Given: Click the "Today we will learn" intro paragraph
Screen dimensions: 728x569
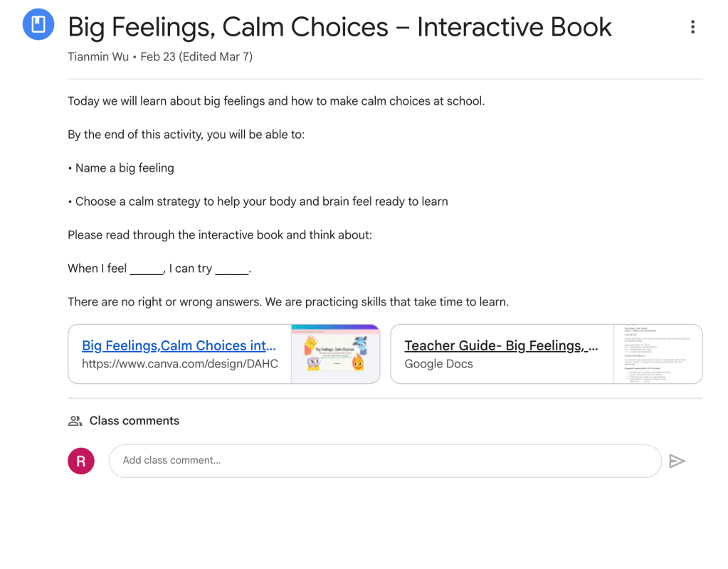Looking at the screenshot, I should pyautogui.click(x=276, y=101).
